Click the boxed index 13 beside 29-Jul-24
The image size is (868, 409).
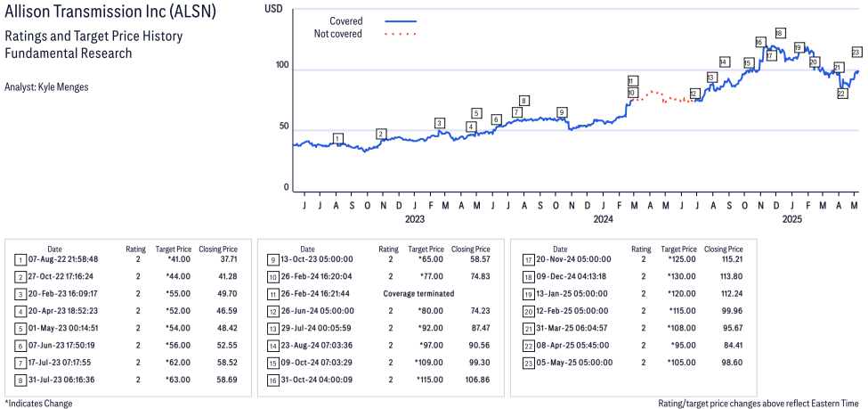(272, 328)
